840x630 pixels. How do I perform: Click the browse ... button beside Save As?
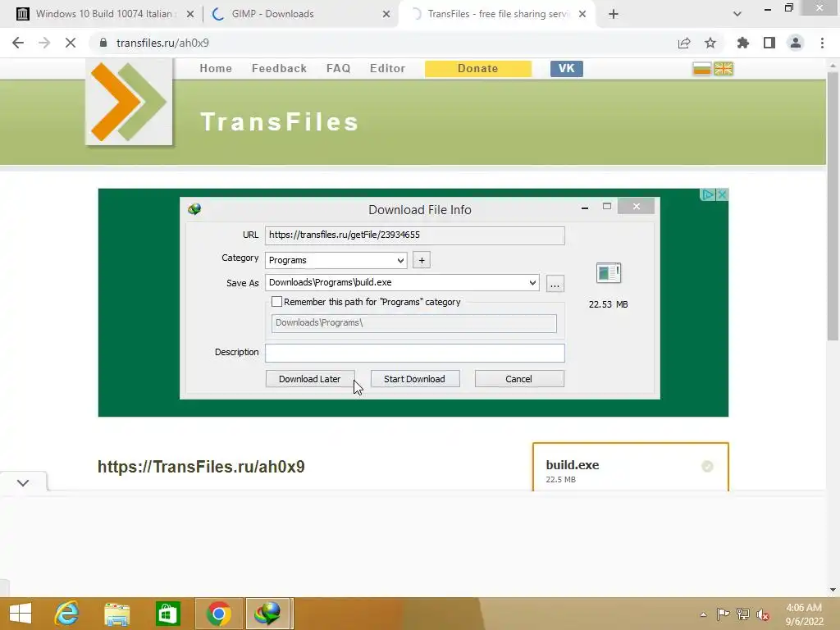555,283
